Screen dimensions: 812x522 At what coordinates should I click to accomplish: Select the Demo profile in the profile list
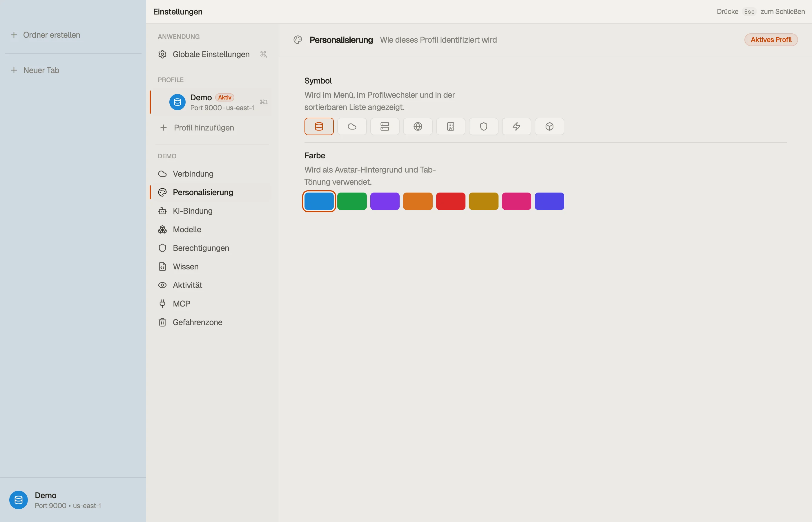click(x=212, y=102)
